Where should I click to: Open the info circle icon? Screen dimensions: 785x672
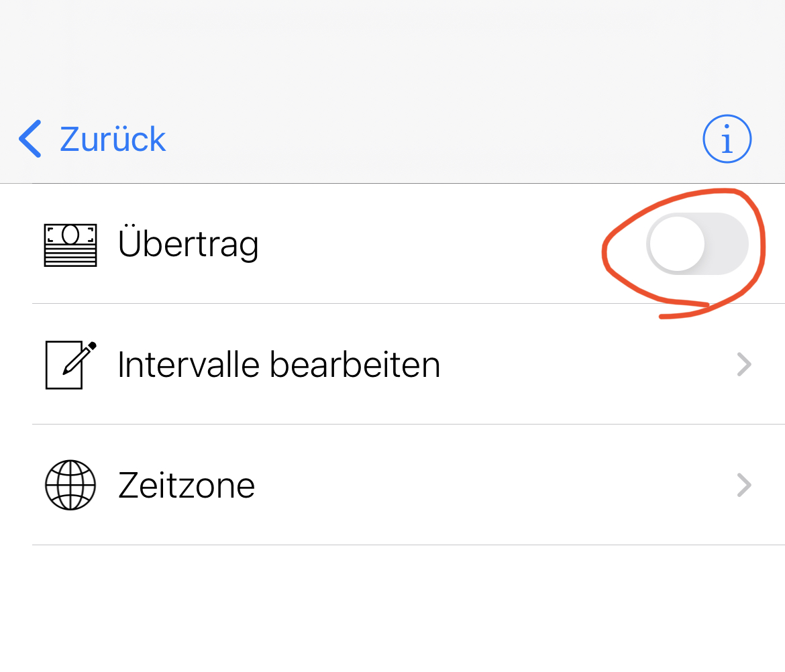point(727,139)
